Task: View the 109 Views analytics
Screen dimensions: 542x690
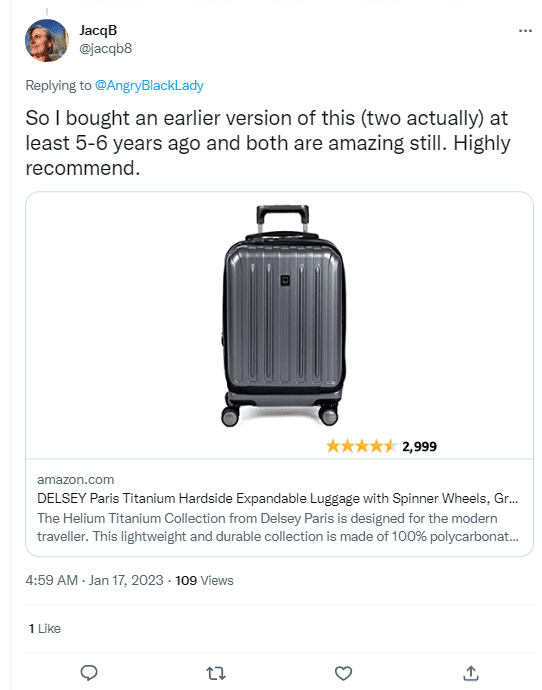Action: [x=204, y=580]
